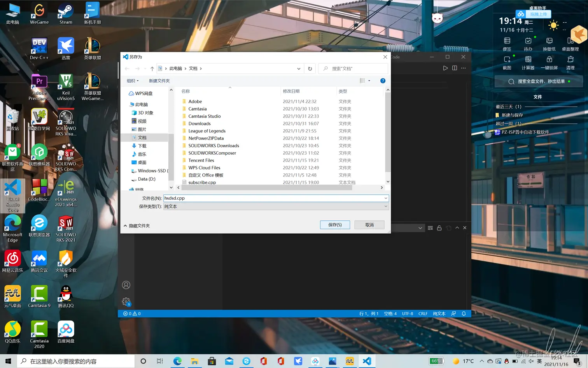Click the VS Code Run play icon
The image size is (588, 368).
(x=445, y=68)
